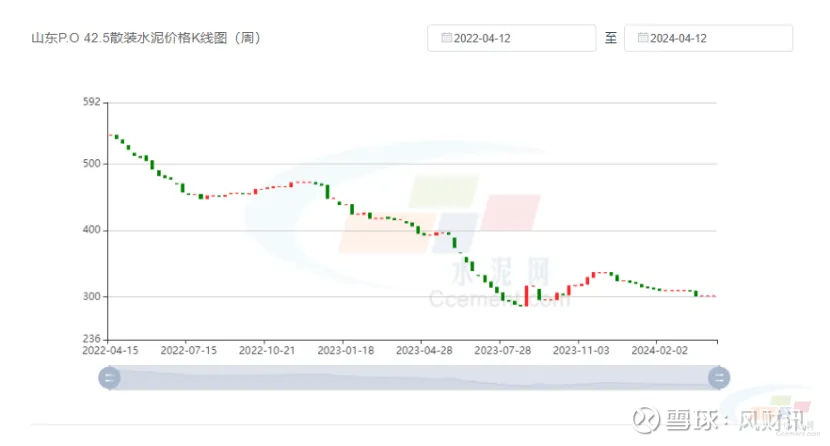Click y-axis value 592
This screenshot has width=830, height=446.
pyautogui.click(x=92, y=102)
